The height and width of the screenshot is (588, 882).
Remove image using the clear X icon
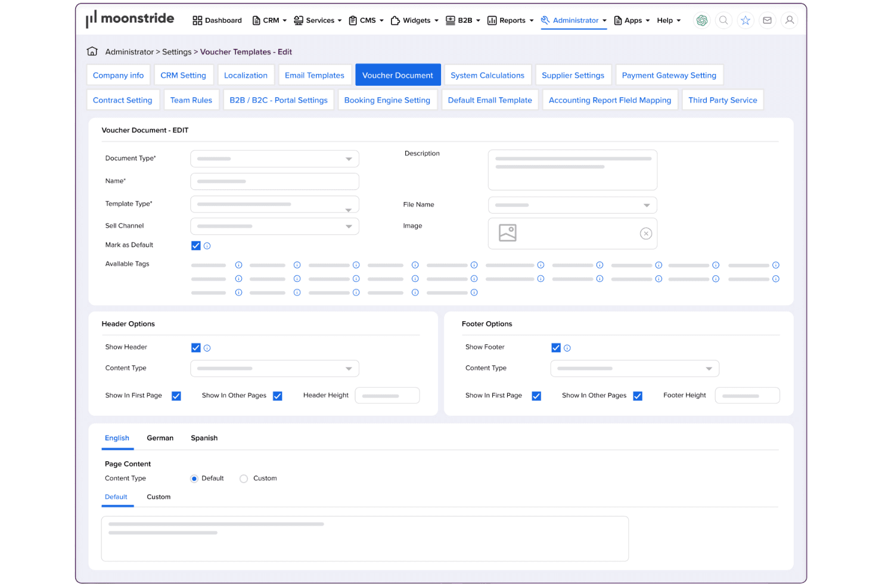point(646,234)
